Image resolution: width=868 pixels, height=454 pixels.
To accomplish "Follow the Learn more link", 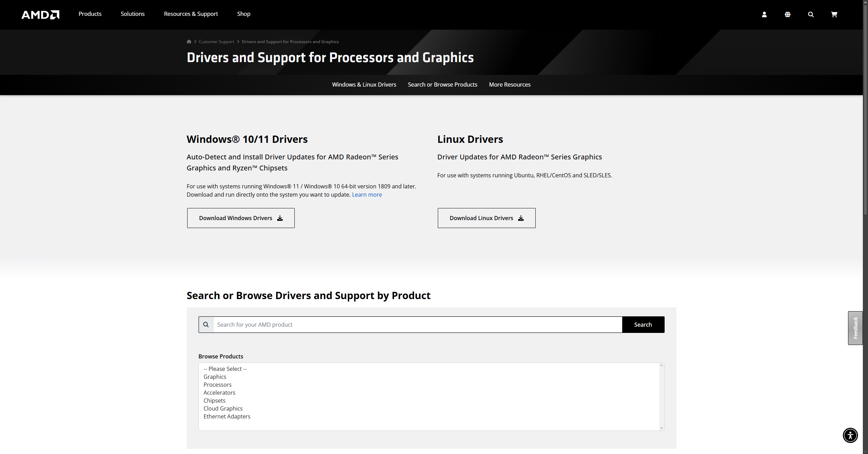I will 366,195.
